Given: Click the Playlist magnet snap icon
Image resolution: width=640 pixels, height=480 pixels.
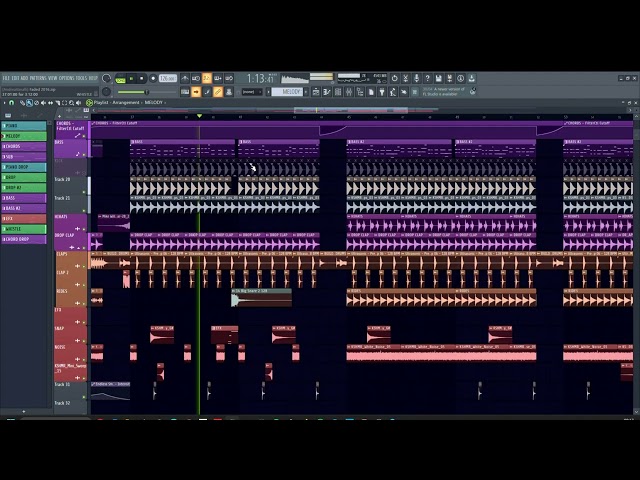Looking at the screenshot, I should (x=12, y=103).
